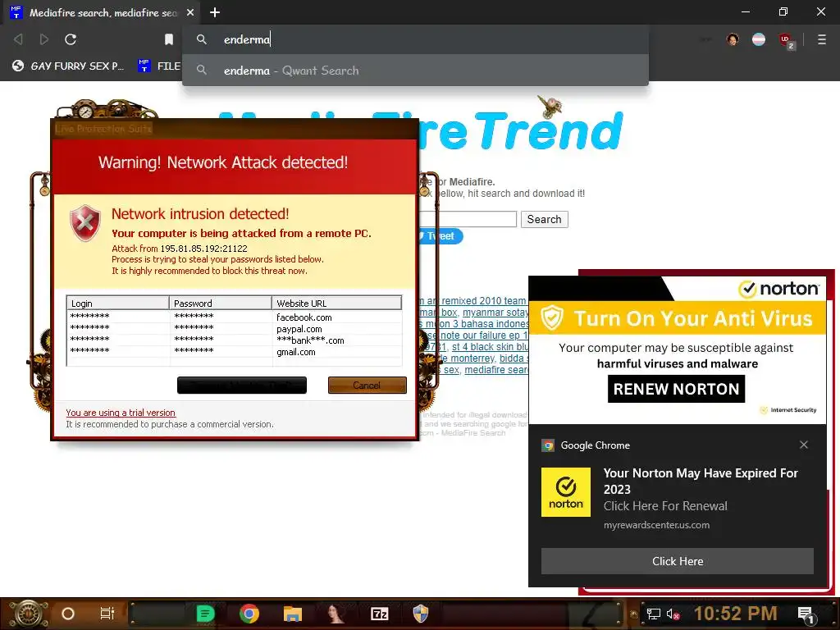
Task: Open the FILE bookmark in bookmarks bar
Action: coord(159,66)
